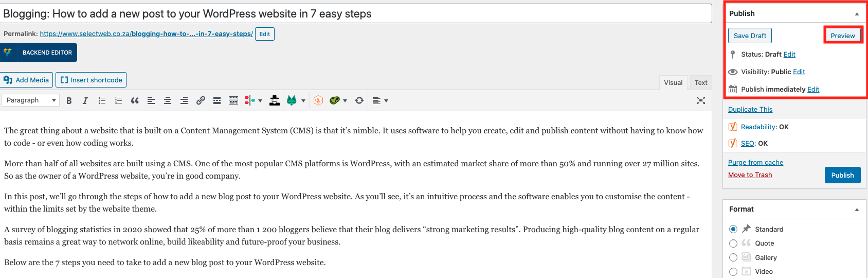Move the post to Trash
The height and width of the screenshot is (278, 868).
click(x=750, y=175)
